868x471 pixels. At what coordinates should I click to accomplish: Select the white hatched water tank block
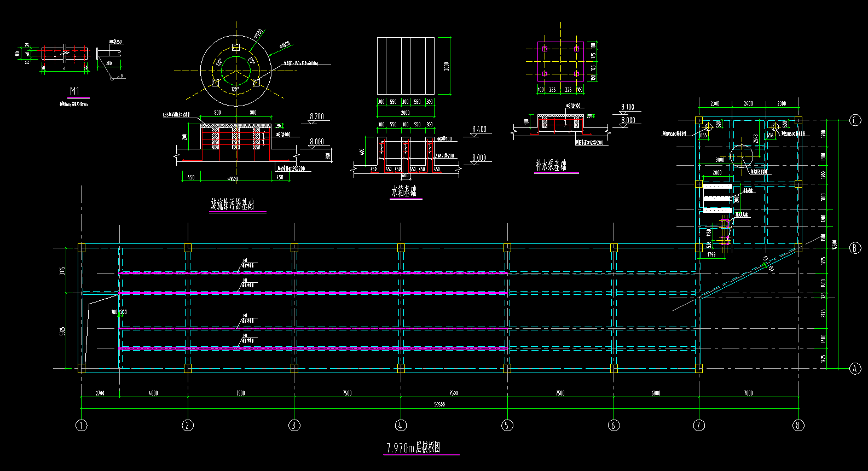click(717, 198)
